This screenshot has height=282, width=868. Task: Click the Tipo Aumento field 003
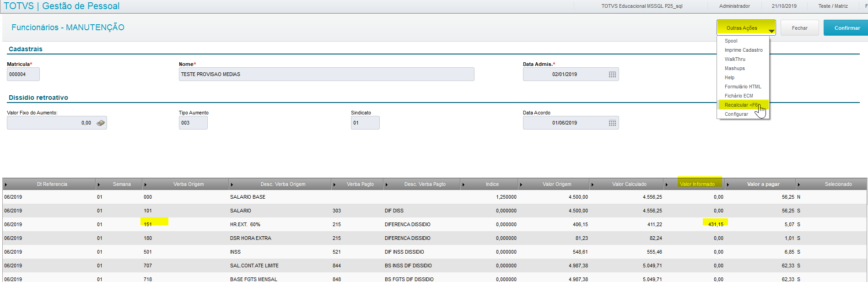[193, 123]
